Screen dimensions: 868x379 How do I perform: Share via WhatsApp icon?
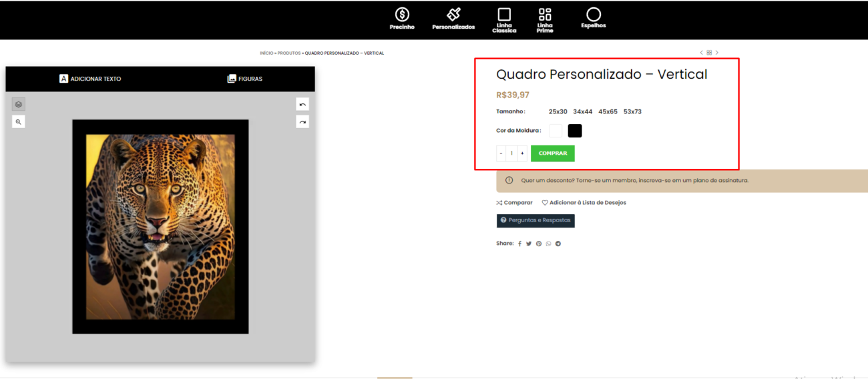548,244
